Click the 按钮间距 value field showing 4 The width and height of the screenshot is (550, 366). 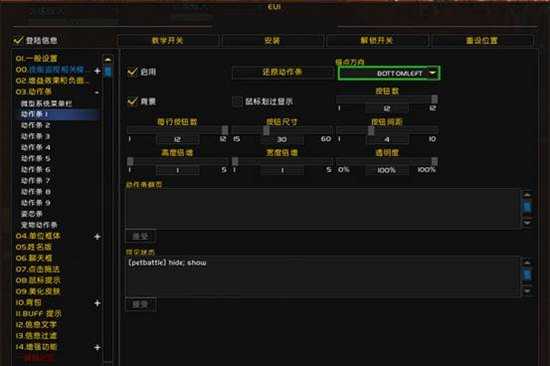pos(387,140)
